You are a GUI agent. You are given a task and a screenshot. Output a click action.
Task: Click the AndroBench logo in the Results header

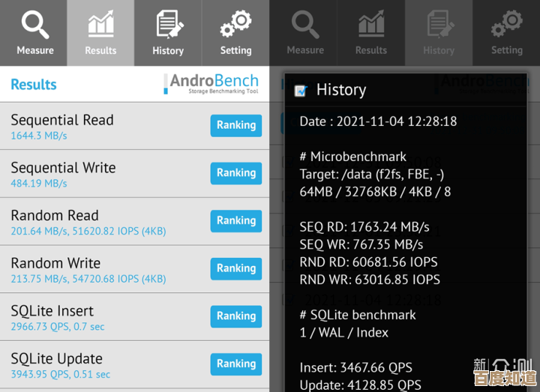coord(211,84)
